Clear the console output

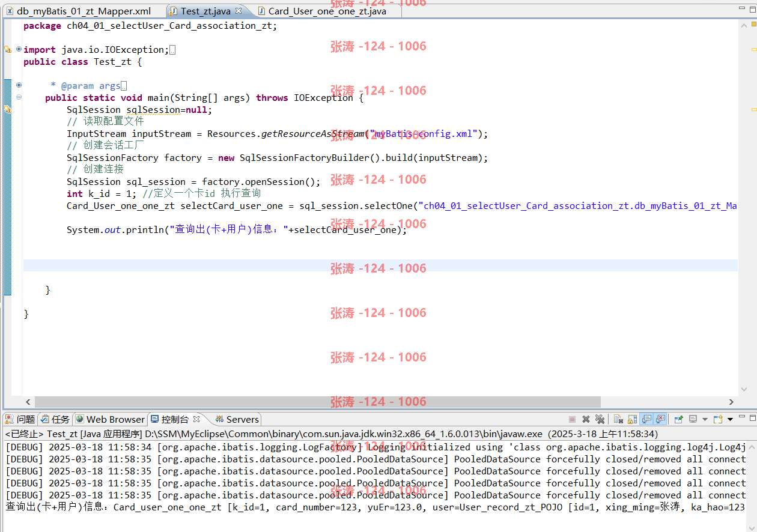click(618, 419)
